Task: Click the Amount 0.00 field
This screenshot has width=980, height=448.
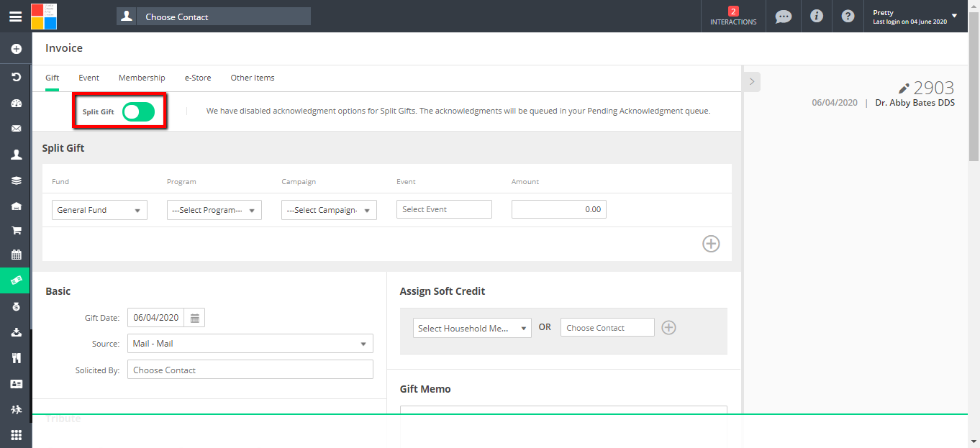Action: point(559,209)
